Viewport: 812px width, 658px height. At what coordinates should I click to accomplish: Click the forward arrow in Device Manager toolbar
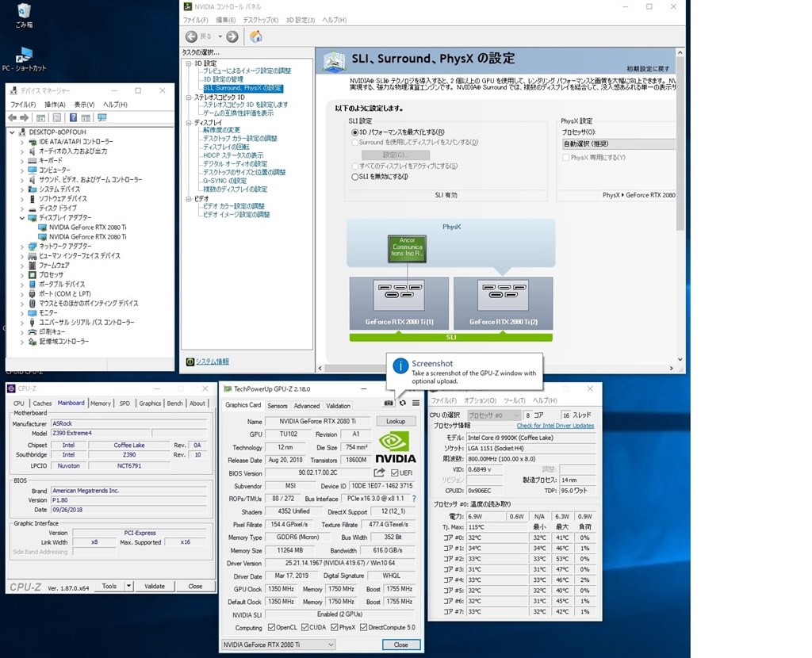(x=24, y=117)
